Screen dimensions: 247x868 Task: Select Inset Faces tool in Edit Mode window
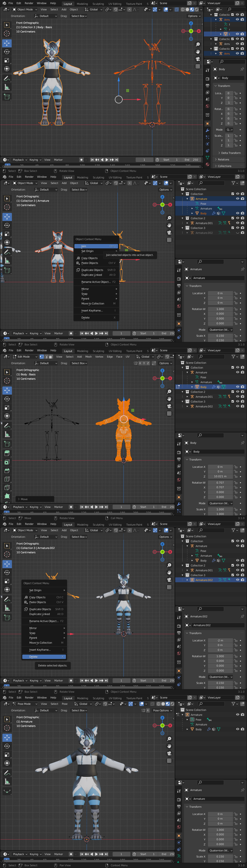click(x=7, y=462)
